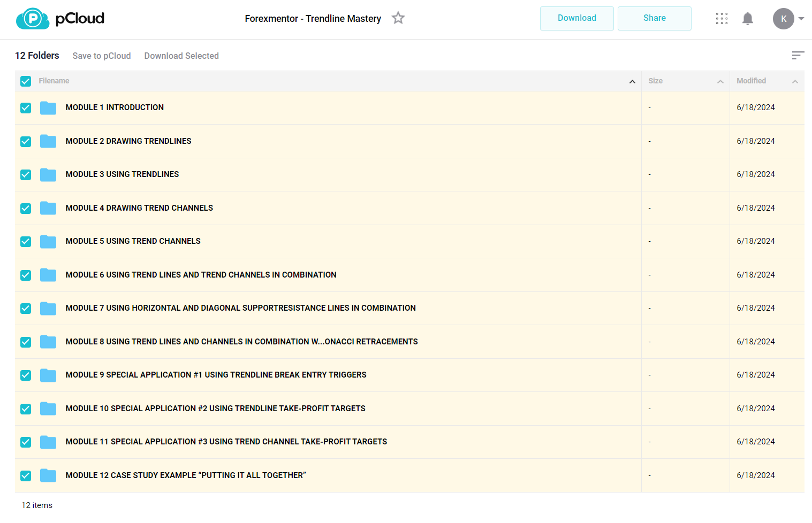This screenshot has height=523, width=812.
Task: Open MODULE 12 CASE STUDY EXAMPLE folder
Action: tap(186, 475)
